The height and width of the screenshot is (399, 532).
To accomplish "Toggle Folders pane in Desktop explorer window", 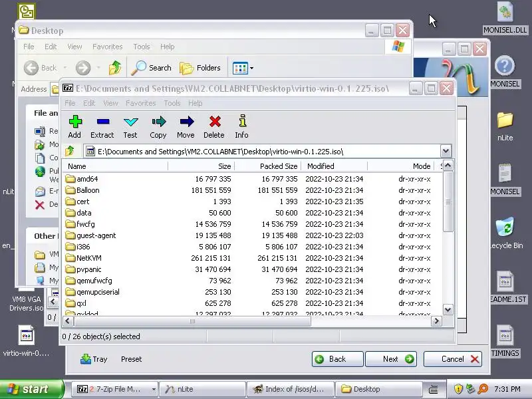I will tap(200, 68).
